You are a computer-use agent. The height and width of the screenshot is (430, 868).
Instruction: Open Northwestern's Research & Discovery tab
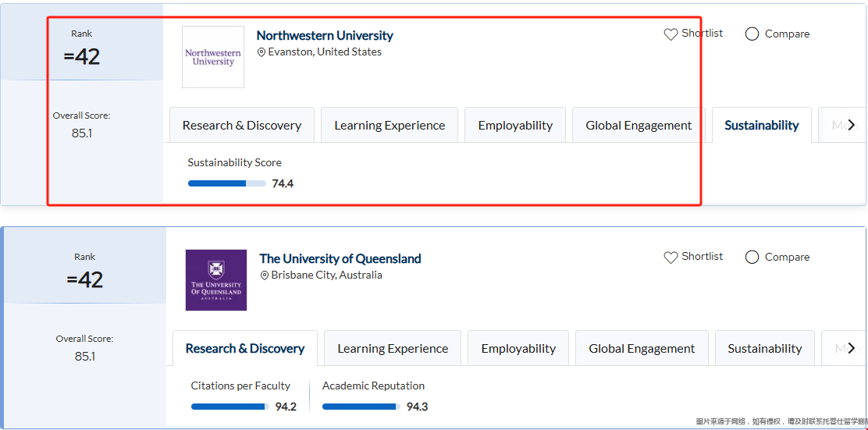[x=242, y=126]
